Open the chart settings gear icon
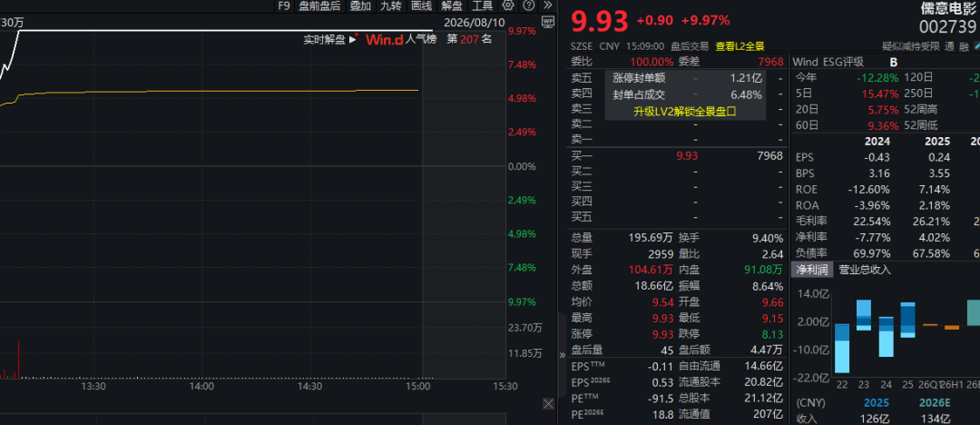The image size is (980, 425). tap(508, 5)
